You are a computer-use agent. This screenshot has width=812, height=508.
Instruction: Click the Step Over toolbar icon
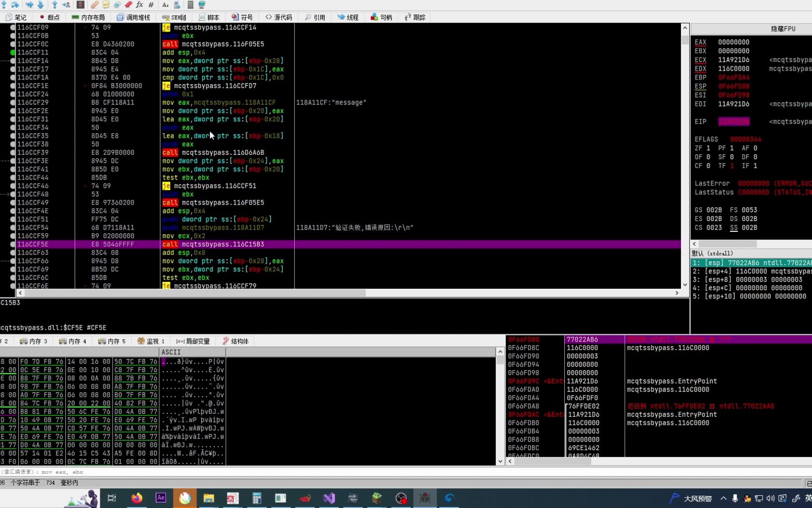click(15, 5)
